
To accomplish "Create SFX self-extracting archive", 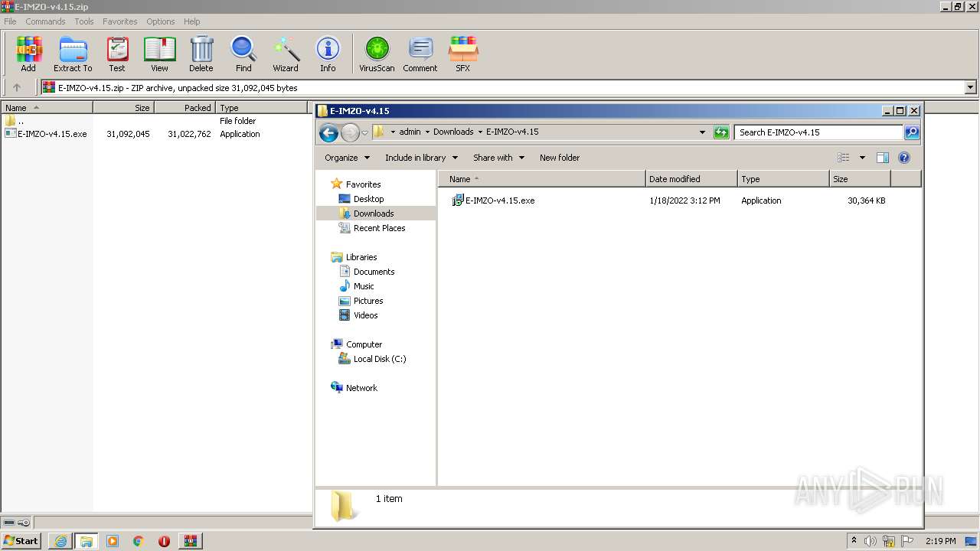I will coord(463,54).
